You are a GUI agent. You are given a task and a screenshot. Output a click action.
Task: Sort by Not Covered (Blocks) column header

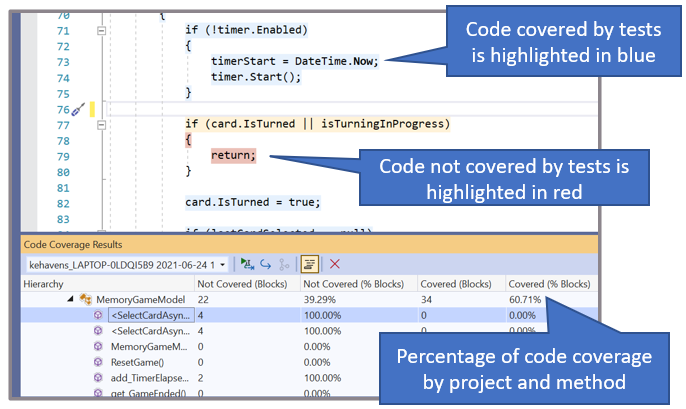pos(247,284)
